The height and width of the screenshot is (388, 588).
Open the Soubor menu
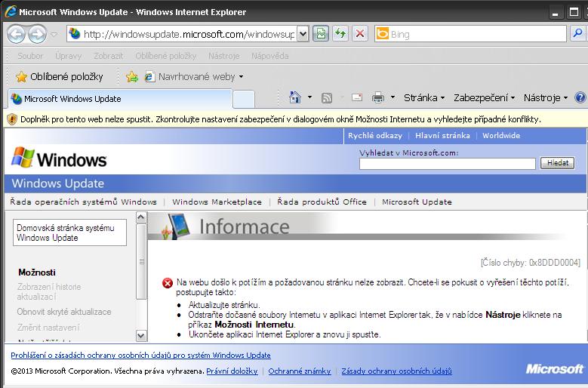click(30, 56)
